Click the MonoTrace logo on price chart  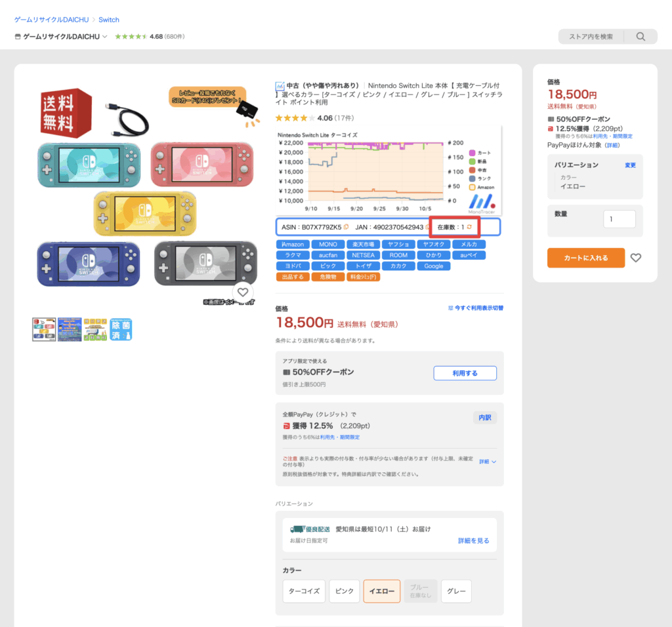483,204
